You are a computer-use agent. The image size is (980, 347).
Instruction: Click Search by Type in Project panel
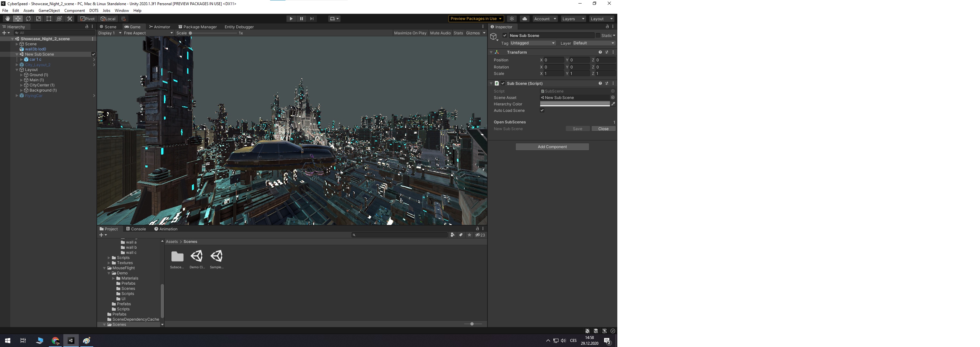[453, 235]
